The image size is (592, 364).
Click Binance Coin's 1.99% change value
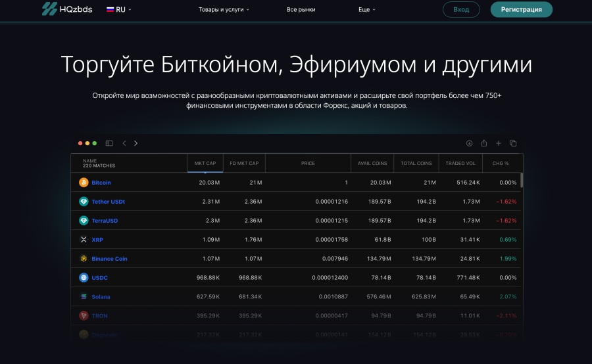tap(508, 259)
